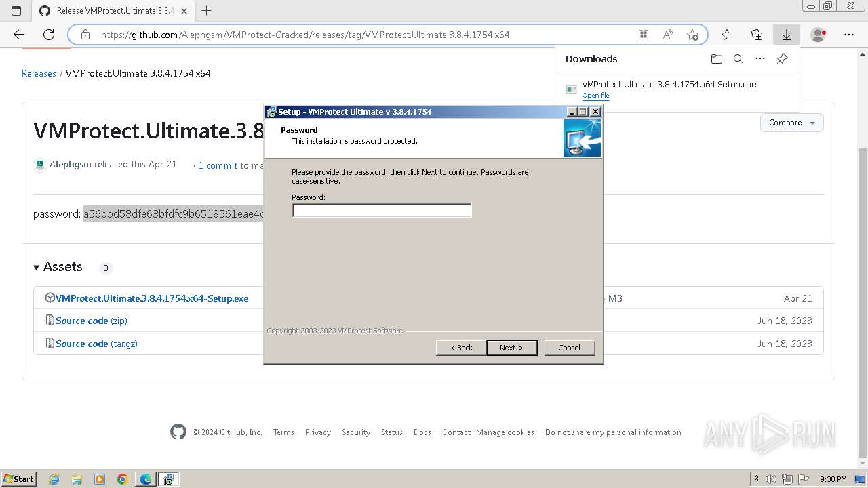Open Alephgsm author profile link
Viewport: 868px width, 488px height.
pyautogui.click(x=71, y=164)
